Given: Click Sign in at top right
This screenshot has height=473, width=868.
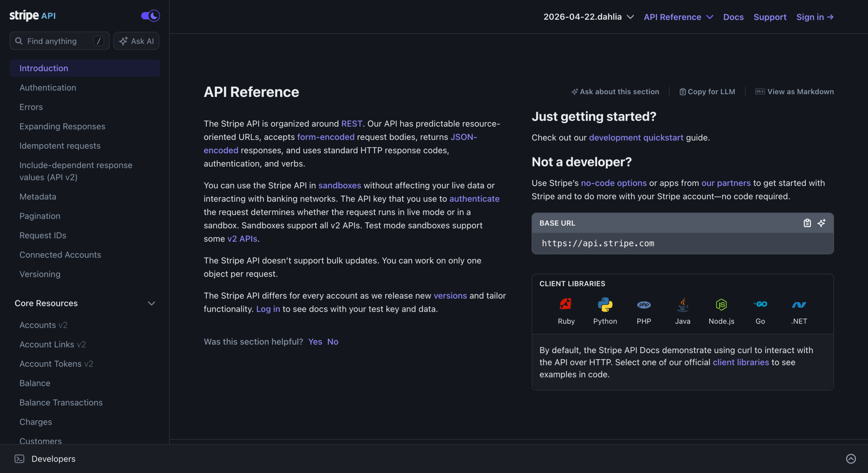Looking at the screenshot, I should 815,17.
